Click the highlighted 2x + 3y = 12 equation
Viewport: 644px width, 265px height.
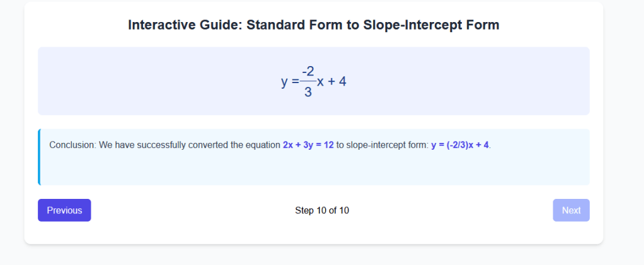click(308, 145)
